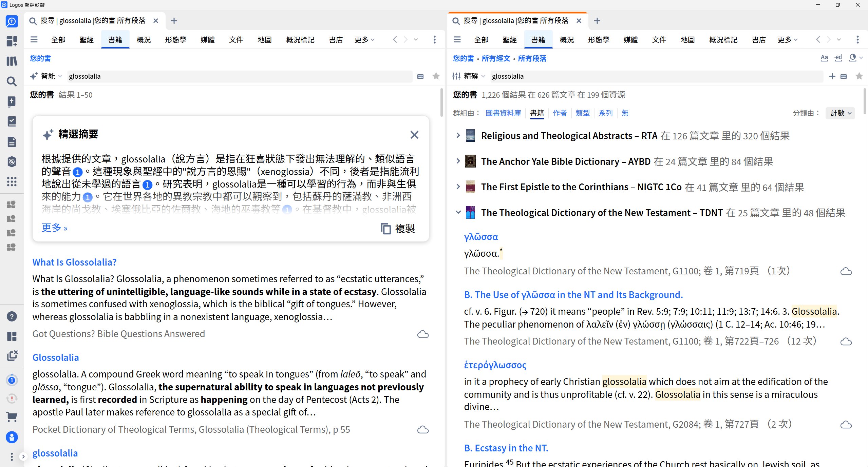868x467 pixels.
Task: Toggle favorite star in right search panel
Action: [x=859, y=76]
